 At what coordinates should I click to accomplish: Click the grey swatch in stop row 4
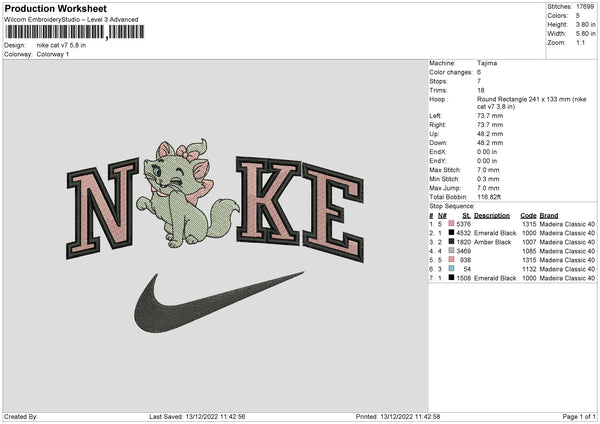(x=452, y=251)
